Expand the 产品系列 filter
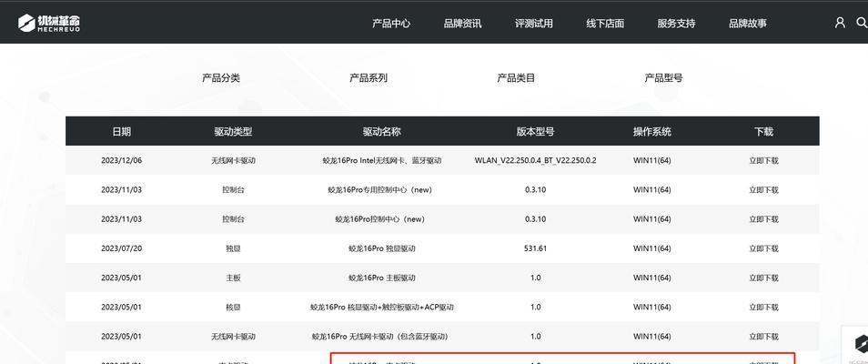This screenshot has height=364, width=868. pyautogui.click(x=368, y=77)
